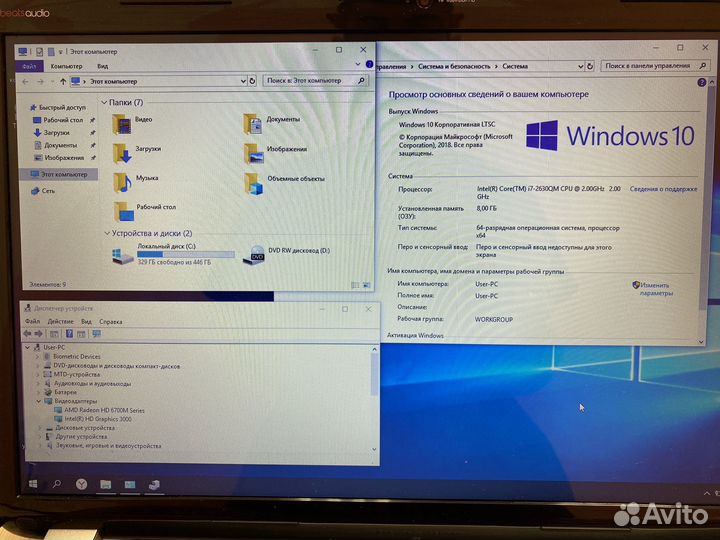This screenshot has height=540, width=720.
Task: Open File Explorer from the taskbar
Action: [106, 484]
